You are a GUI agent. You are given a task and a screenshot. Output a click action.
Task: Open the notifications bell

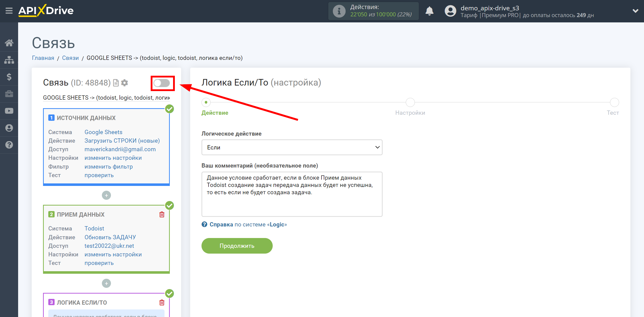(429, 11)
